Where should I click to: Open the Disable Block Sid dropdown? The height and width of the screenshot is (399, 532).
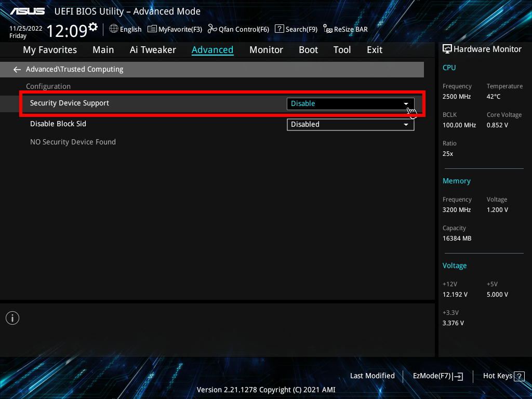[351, 125]
